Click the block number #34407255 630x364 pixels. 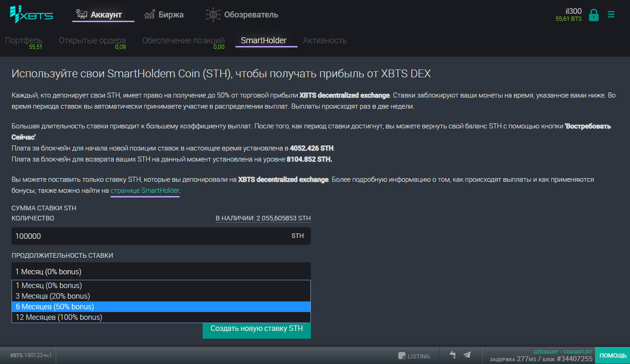click(x=575, y=359)
